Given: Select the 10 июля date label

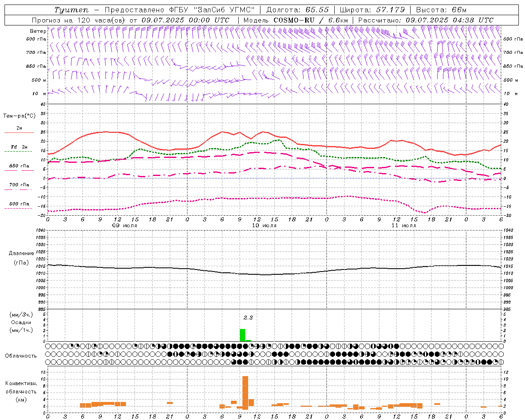Looking at the screenshot, I should [264, 226].
